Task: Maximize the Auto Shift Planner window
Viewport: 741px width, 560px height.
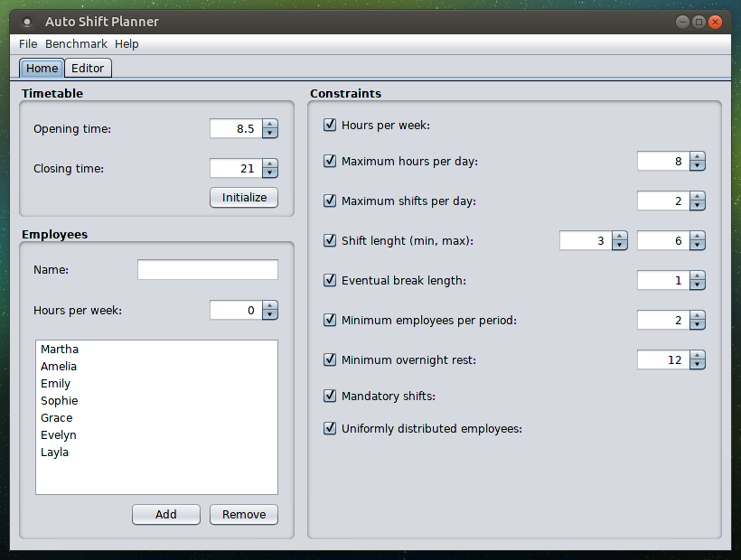Action: pos(699,22)
